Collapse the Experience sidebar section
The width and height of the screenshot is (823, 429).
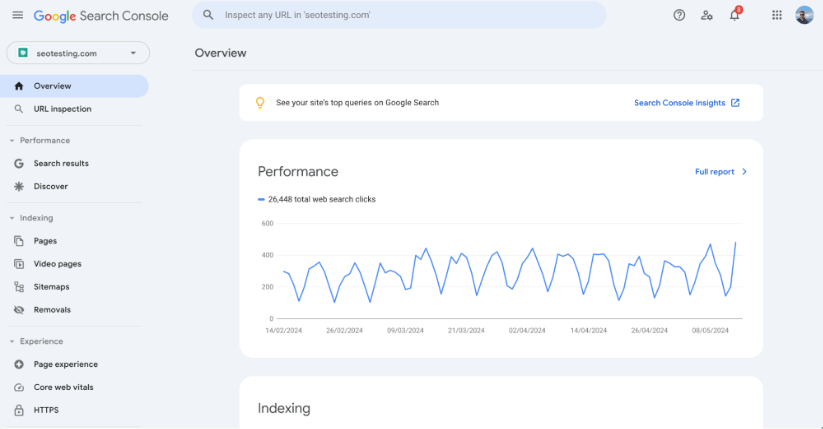(12, 341)
